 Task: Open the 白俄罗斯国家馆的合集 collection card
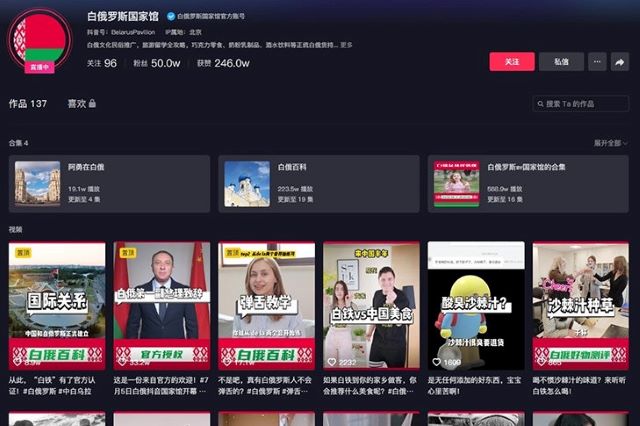[528, 184]
